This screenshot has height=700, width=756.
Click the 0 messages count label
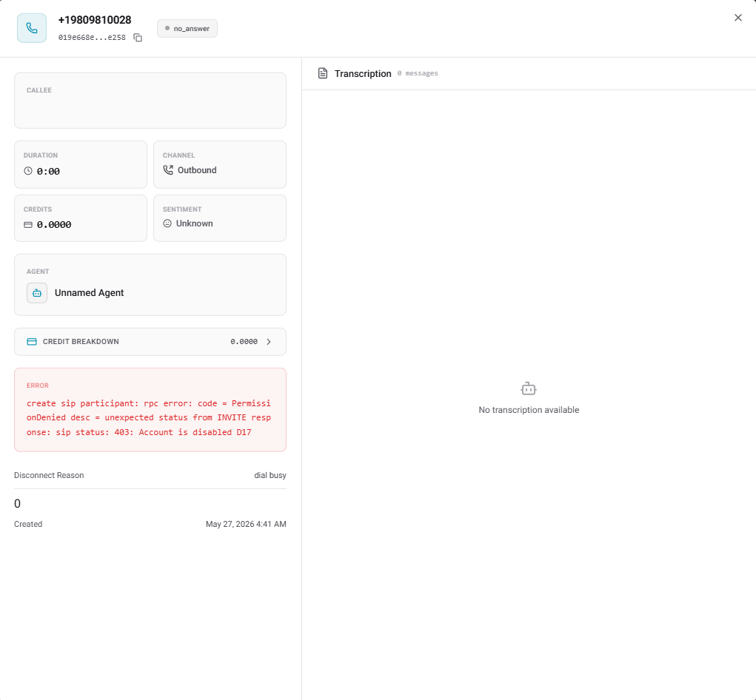coord(418,73)
